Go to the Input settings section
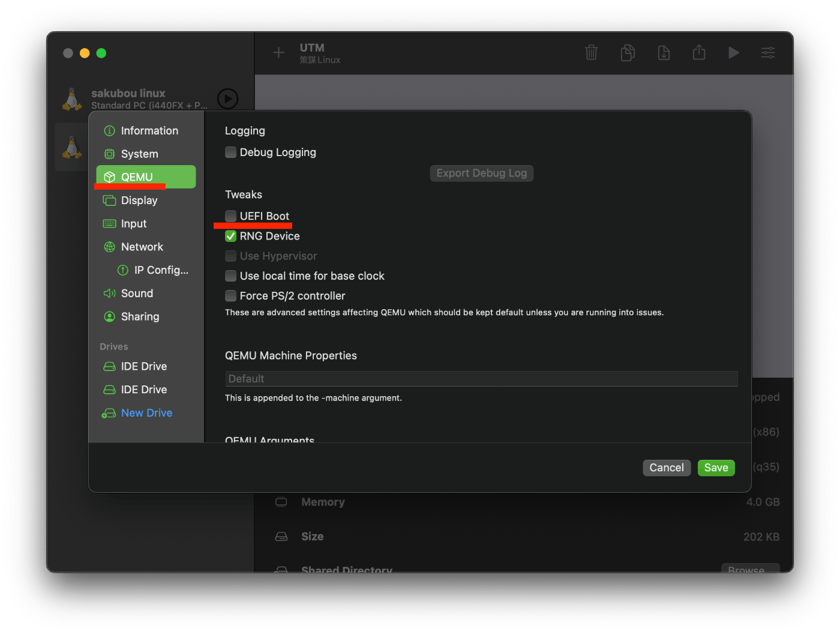This screenshot has width=840, height=634. (x=146, y=223)
